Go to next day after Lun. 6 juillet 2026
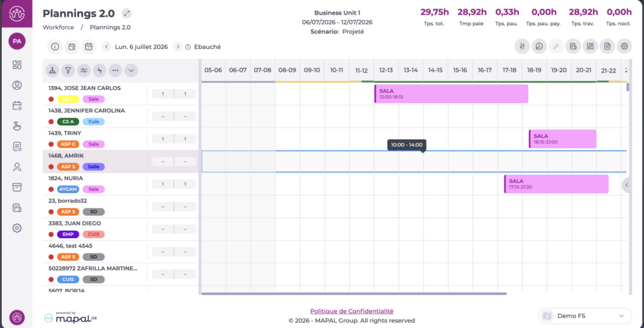The height and width of the screenshot is (328, 644). [177, 46]
